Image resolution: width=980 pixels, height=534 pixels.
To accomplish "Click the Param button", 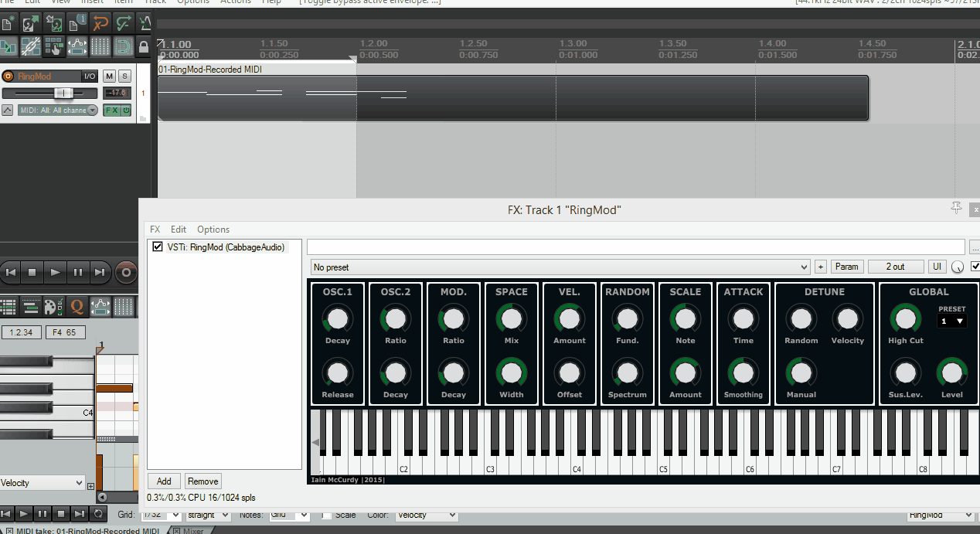I will point(847,267).
